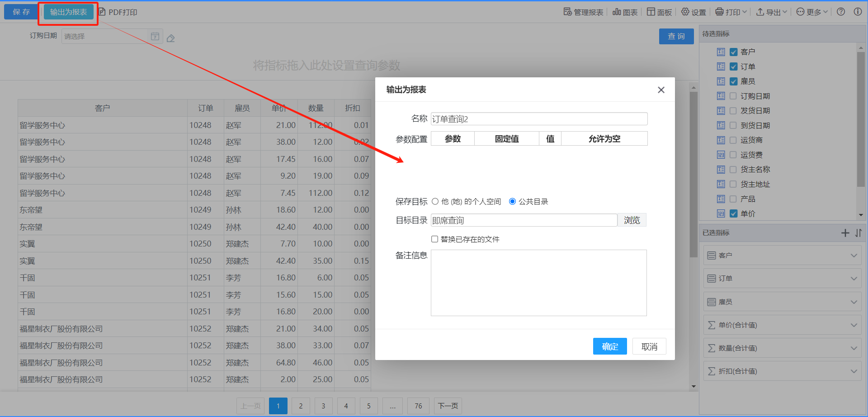Enable 替换已存在的文件 checkbox
This screenshot has height=417, width=868.
pos(434,239)
